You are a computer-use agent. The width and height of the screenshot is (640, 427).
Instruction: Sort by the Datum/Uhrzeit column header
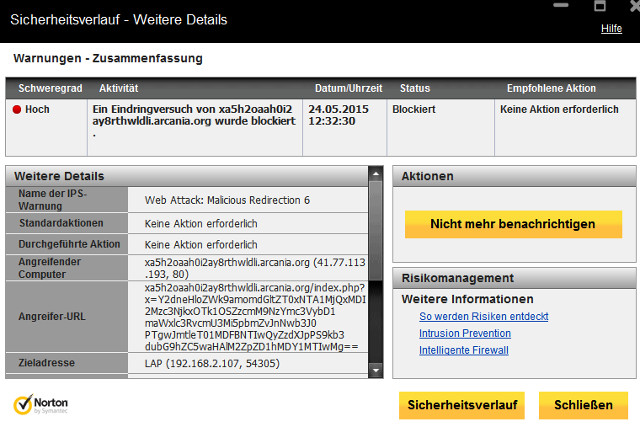pos(346,88)
